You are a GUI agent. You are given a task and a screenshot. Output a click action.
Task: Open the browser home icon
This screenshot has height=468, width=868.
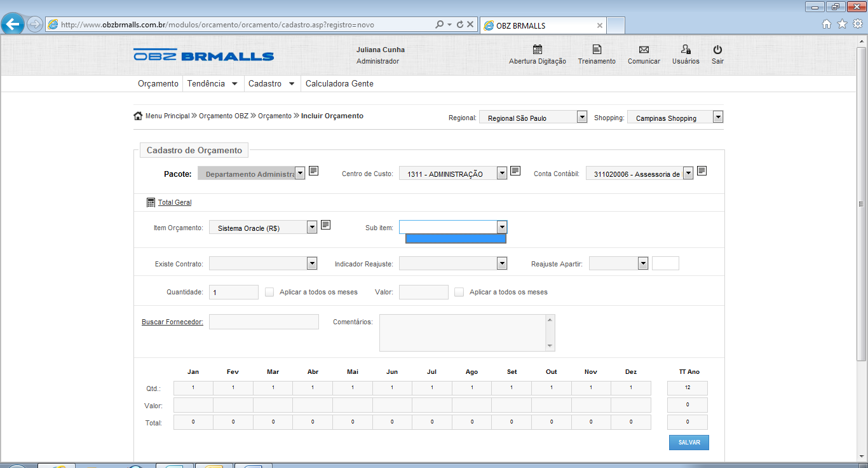click(x=827, y=24)
